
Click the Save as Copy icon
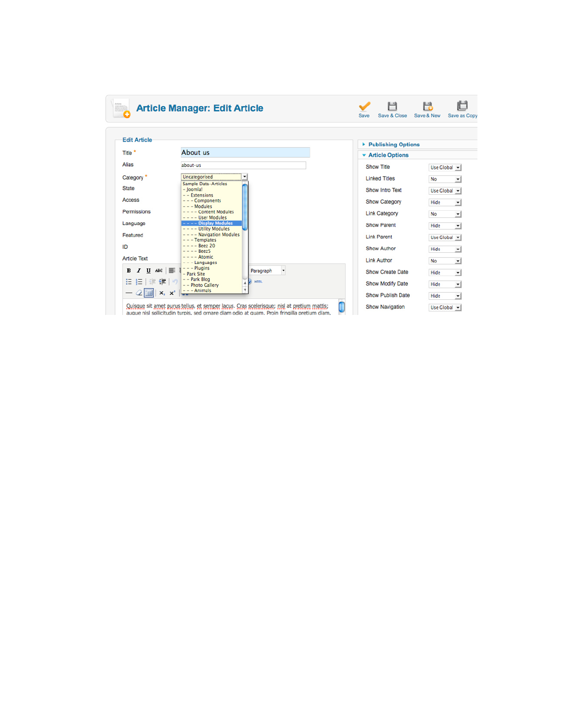[462, 106]
